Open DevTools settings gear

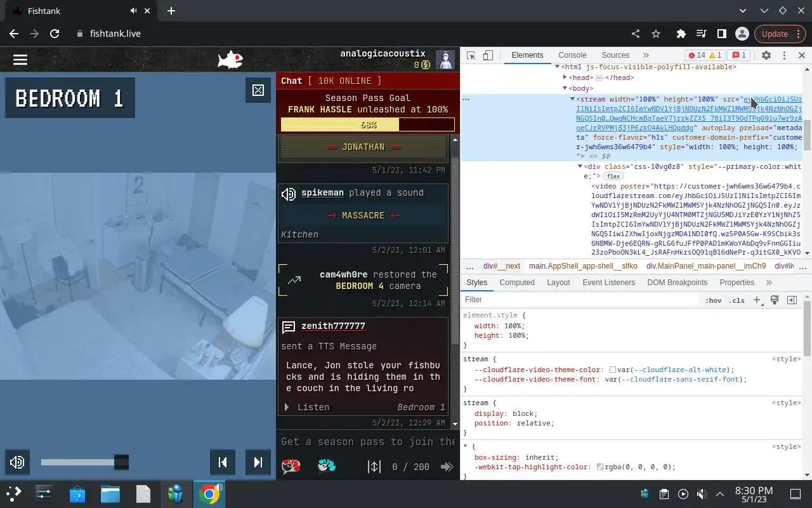[766, 55]
